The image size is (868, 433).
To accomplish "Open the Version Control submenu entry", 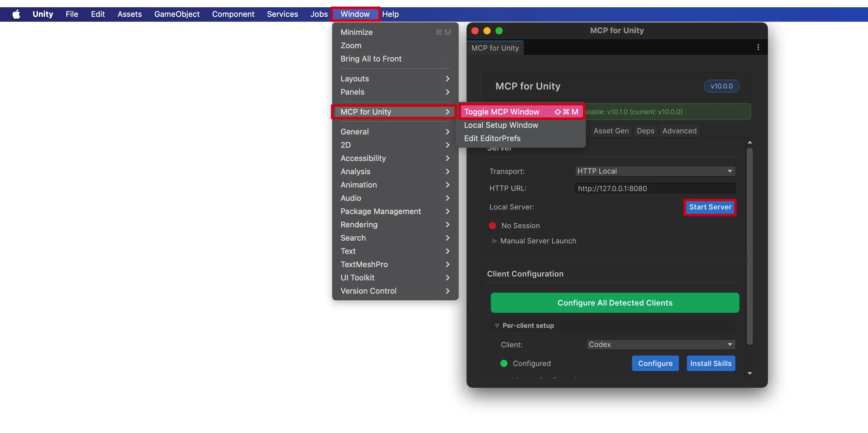I will coord(395,291).
